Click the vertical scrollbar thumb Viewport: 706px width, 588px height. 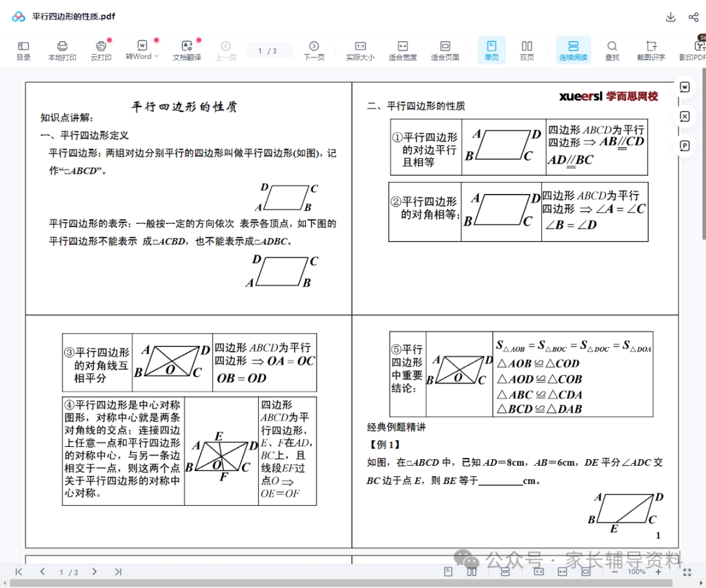pyautogui.click(x=703, y=153)
